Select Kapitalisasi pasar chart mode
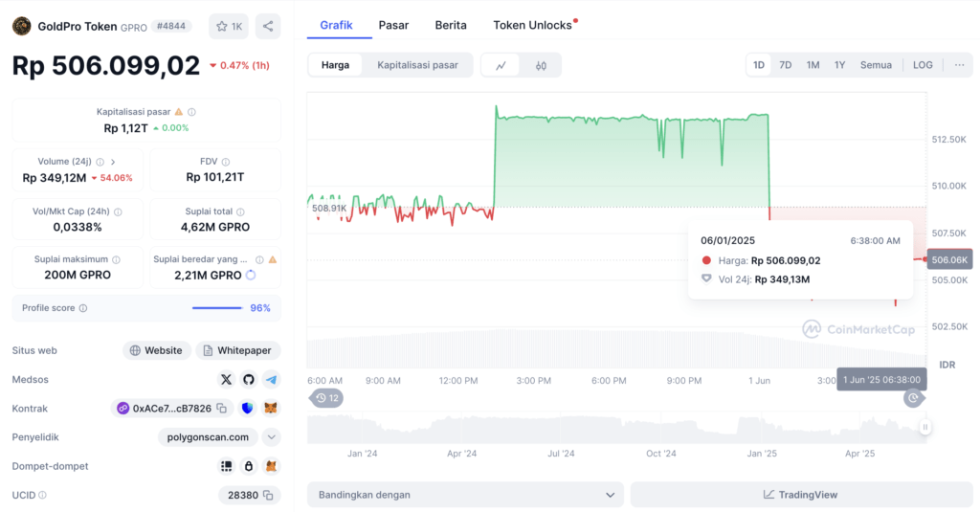980x512 pixels. click(x=417, y=65)
